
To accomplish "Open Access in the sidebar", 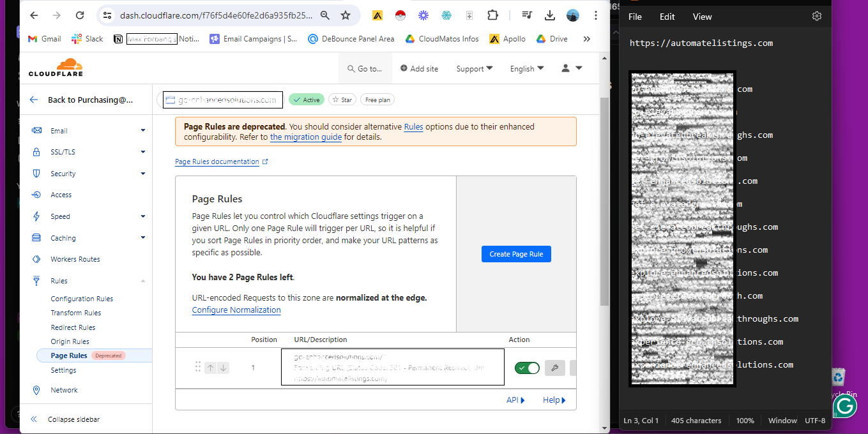I will pos(61,195).
